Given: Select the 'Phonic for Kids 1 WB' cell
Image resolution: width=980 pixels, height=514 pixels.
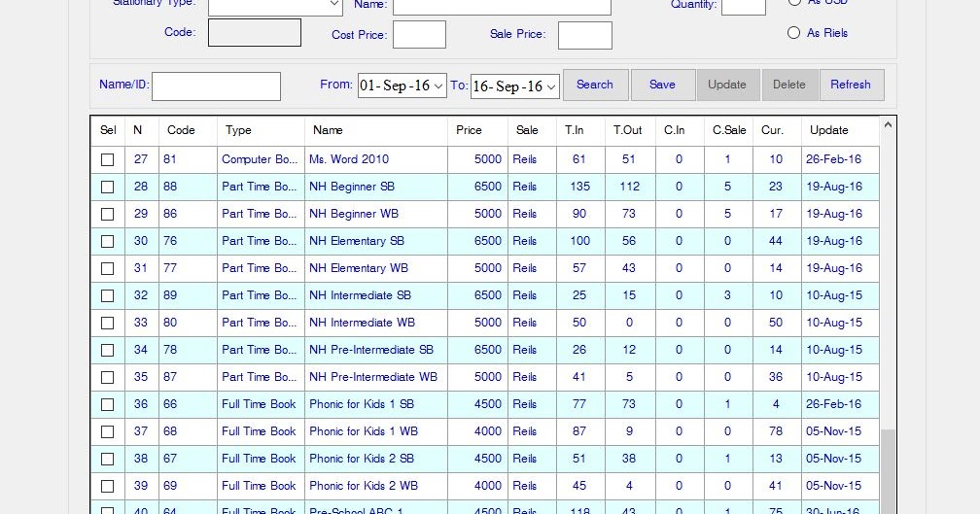Looking at the screenshot, I should click(376, 431).
